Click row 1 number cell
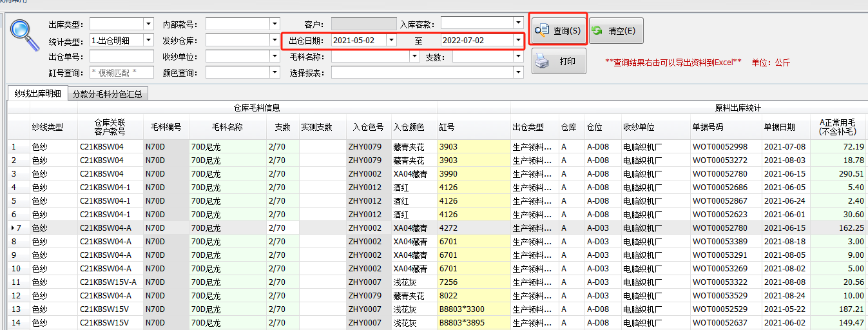 coord(19,146)
